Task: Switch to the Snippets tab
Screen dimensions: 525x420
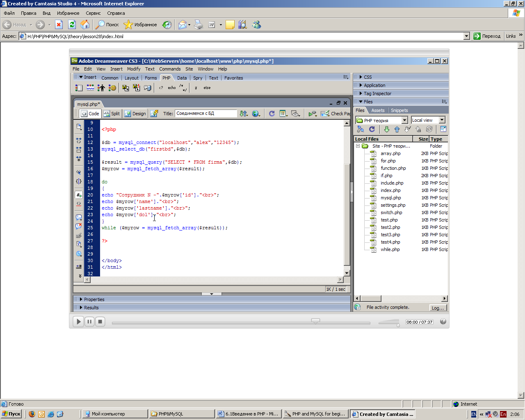Action: click(x=399, y=110)
